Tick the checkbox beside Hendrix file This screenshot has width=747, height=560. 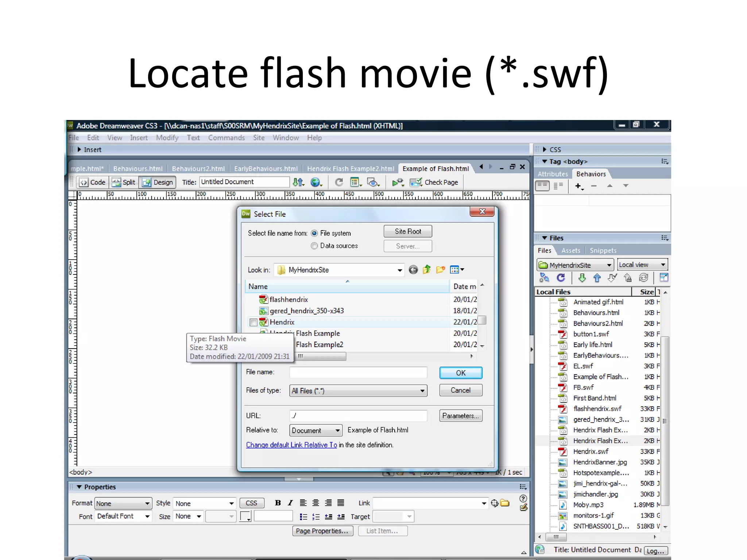click(253, 322)
